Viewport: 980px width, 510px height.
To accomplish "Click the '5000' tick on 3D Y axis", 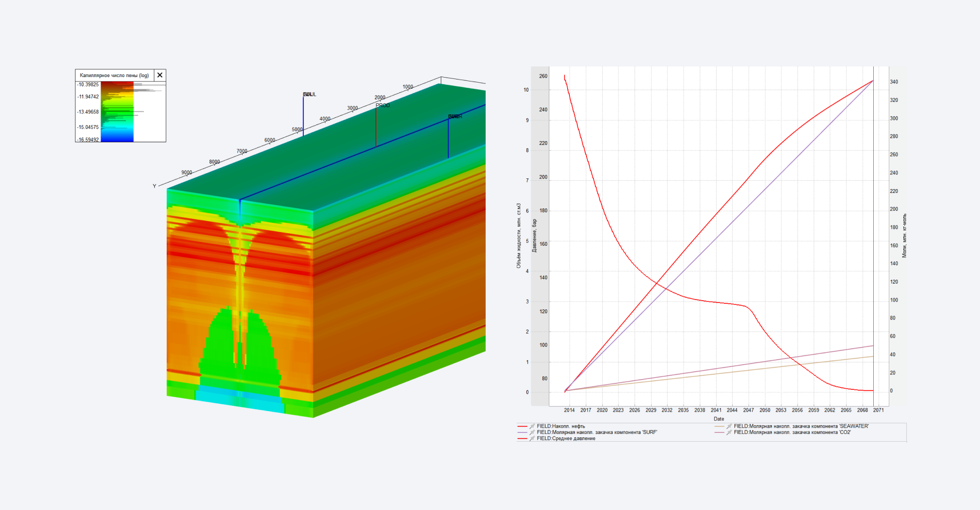I will 297,129.
